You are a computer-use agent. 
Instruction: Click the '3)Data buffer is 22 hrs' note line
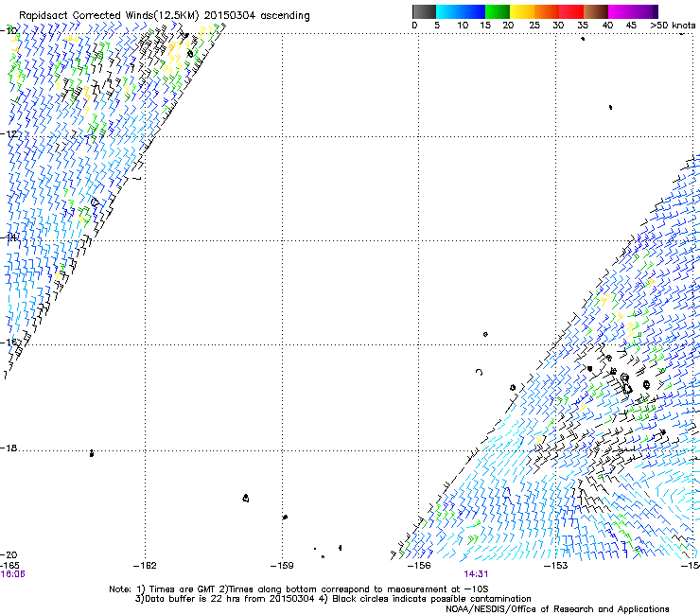click(x=333, y=599)
